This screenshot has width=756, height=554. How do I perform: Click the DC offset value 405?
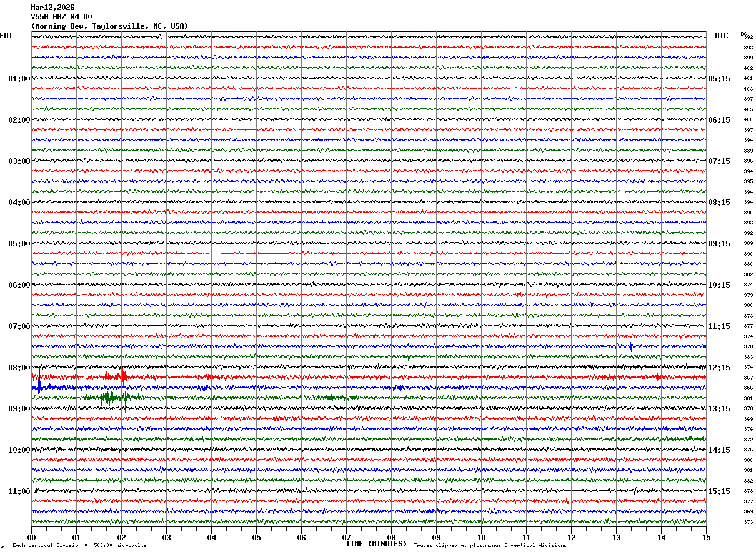(748, 109)
